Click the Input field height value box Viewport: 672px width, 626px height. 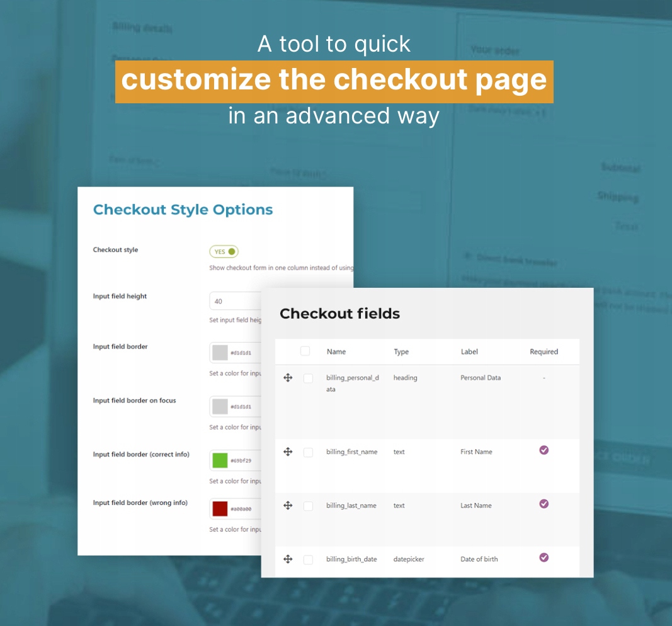(235, 301)
